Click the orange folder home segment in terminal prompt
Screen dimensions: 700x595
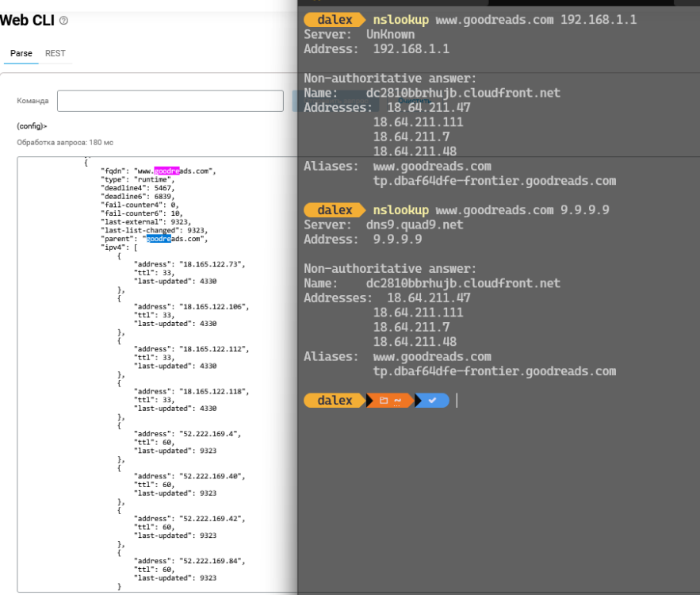point(390,401)
